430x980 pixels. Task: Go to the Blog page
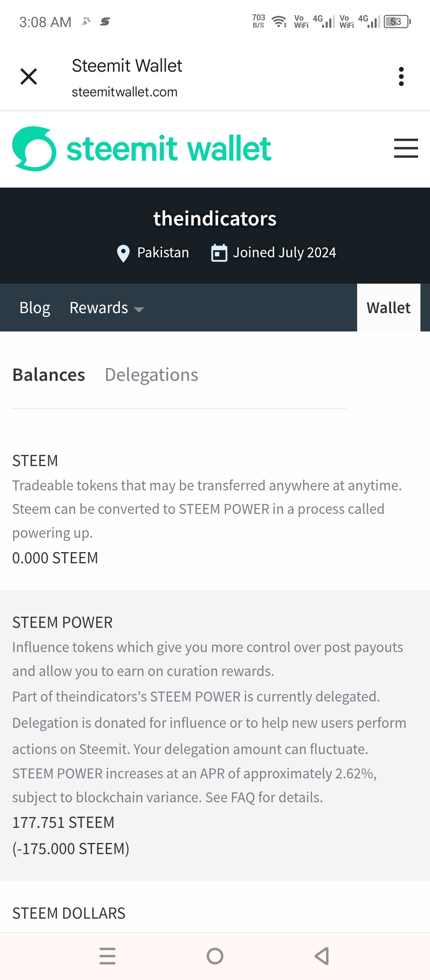click(x=35, y=308)
